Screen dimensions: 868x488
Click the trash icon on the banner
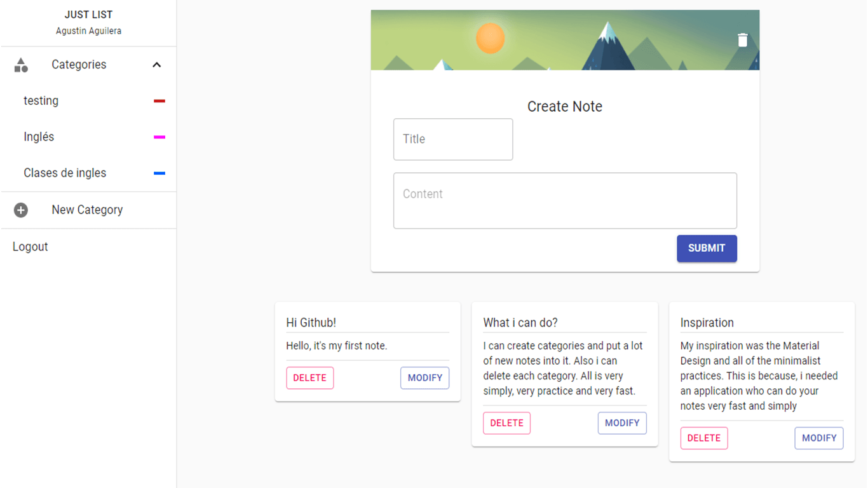tap(742, 40)
